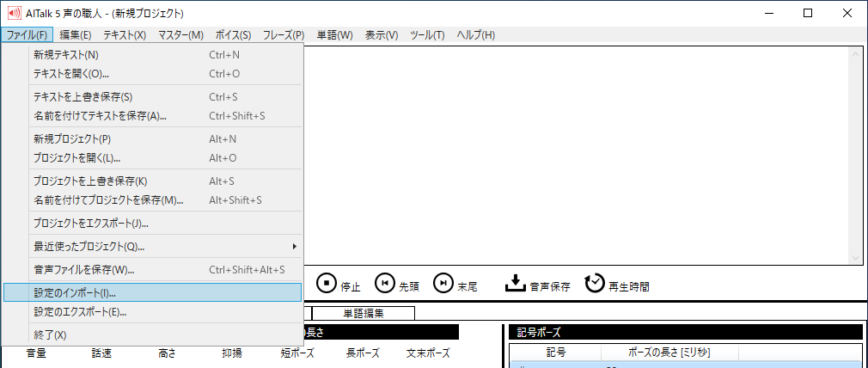This screenshot has height=368, width=868.
Task: Choose 名前を付けてプロジェクトを保存(M)...
Action: [x=152, y=200]
